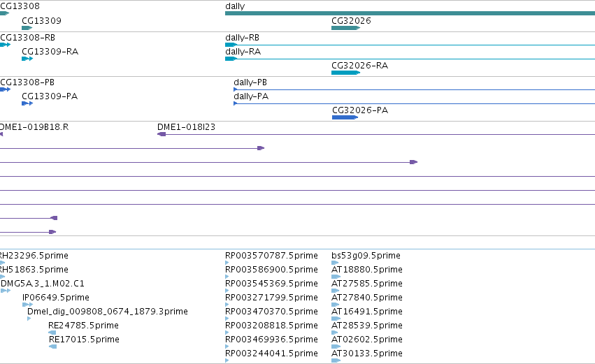Click the RP003570787.5prime EST label

[271, 256]
